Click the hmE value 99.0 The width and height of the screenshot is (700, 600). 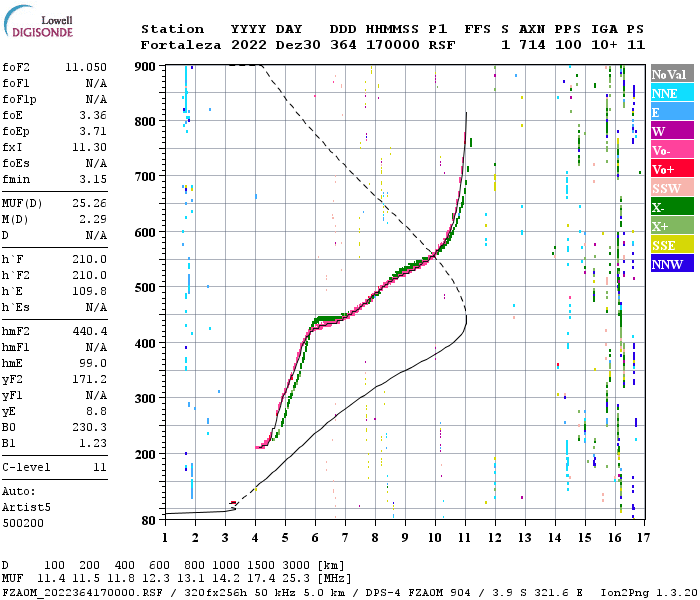(93, 363)
